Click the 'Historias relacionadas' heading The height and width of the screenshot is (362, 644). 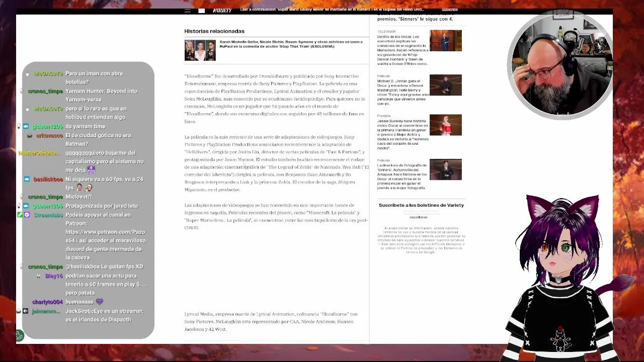(214, 31)
